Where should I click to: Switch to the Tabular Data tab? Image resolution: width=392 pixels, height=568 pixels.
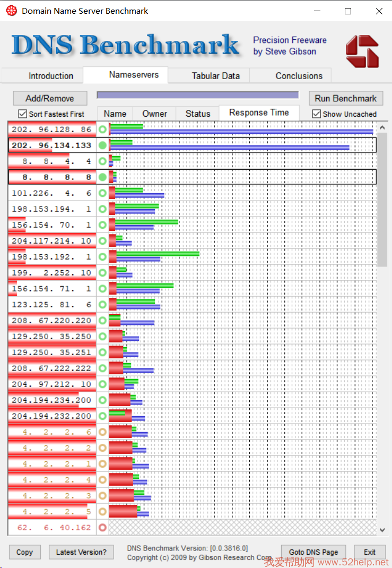coord(215,76)
